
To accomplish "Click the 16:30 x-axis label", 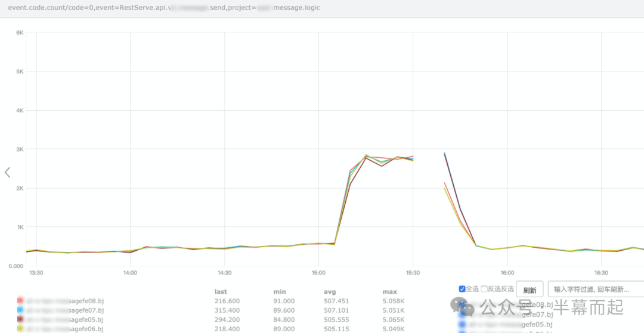I will point(601,273).
